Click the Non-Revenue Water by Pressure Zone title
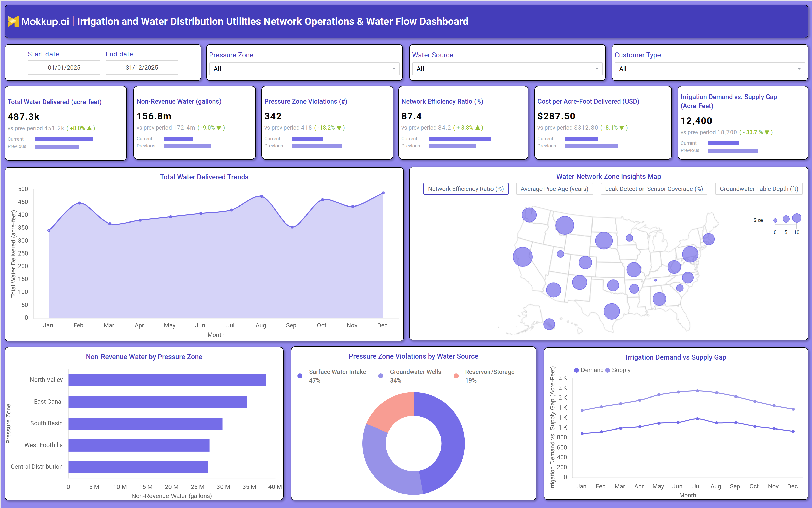The image size is (812, 508). click(x=144, y=356)
